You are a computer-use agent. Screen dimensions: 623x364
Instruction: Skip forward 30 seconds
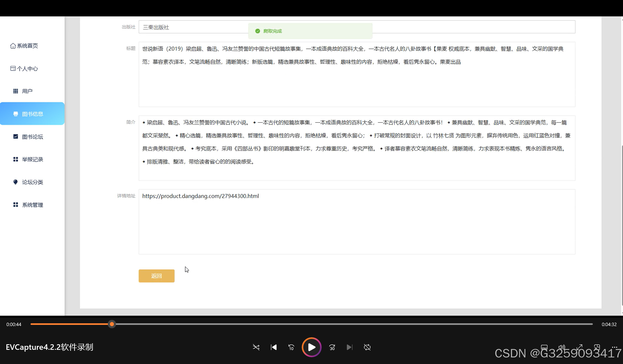pyautogui.click(x=332, y=347)
